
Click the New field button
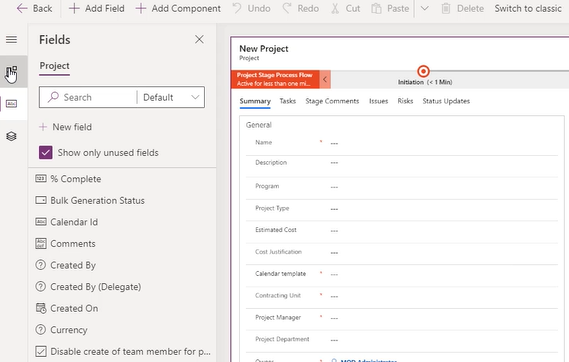[x=66, y=127]
